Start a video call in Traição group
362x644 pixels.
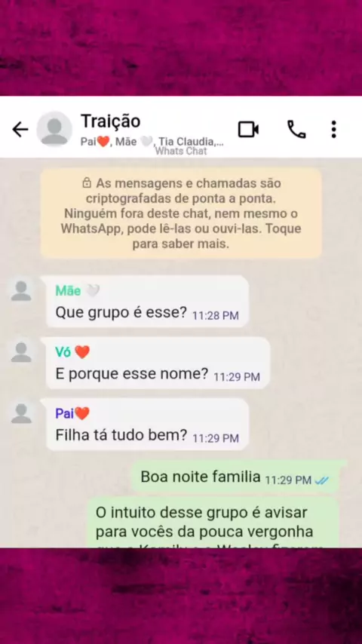pyautogui.click(x=248, y=130)
